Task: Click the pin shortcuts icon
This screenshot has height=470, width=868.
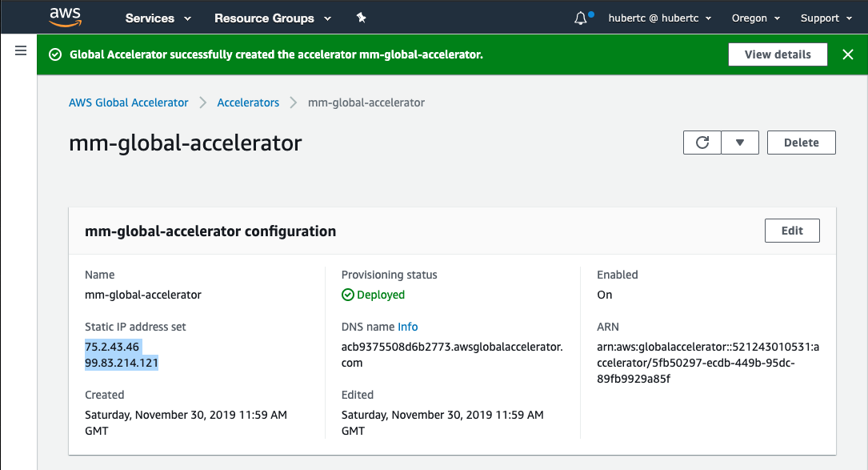Action: click(x=361, y=18)
